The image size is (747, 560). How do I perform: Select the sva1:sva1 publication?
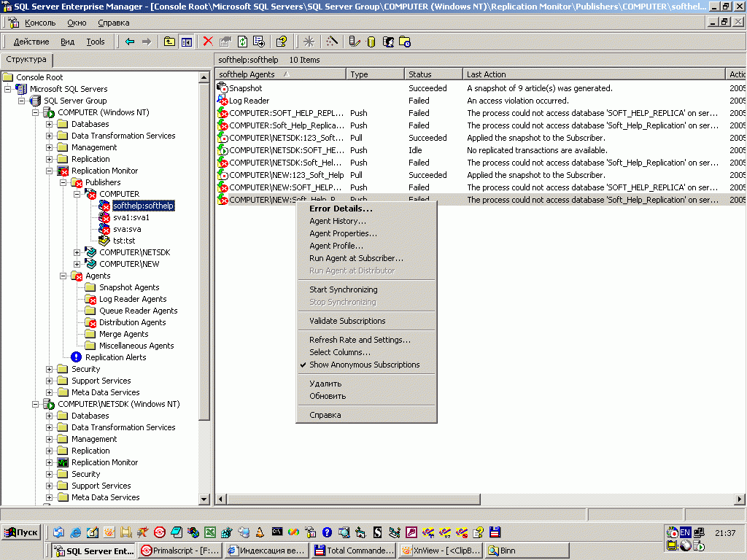click(x=131, y=217)
